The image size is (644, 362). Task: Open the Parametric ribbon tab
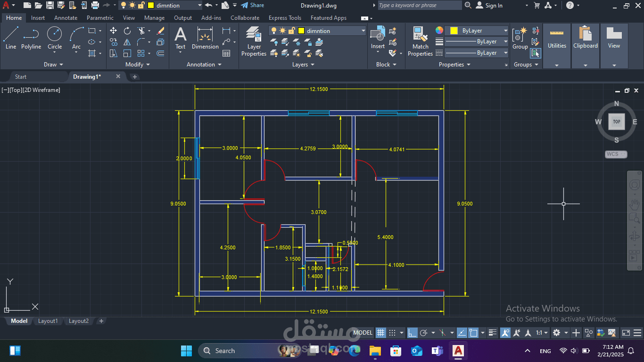pos(100,18)
